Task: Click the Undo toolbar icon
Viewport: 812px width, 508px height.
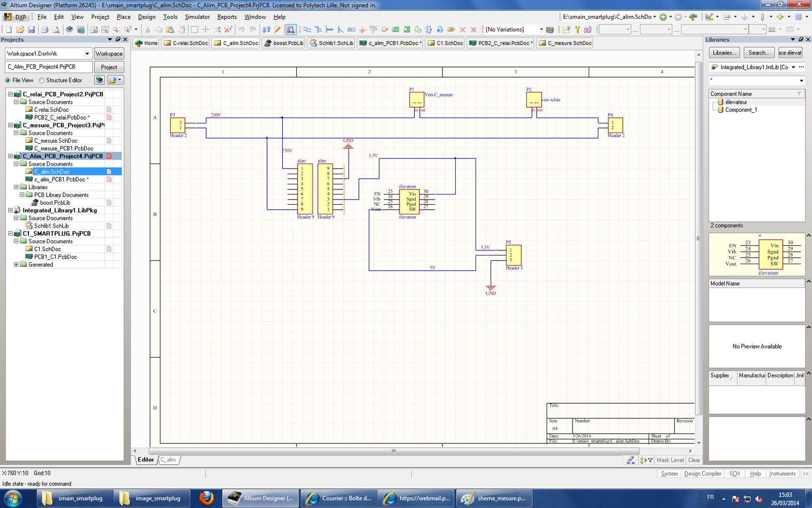Action: pyautogui.click(x=242, y=30)
